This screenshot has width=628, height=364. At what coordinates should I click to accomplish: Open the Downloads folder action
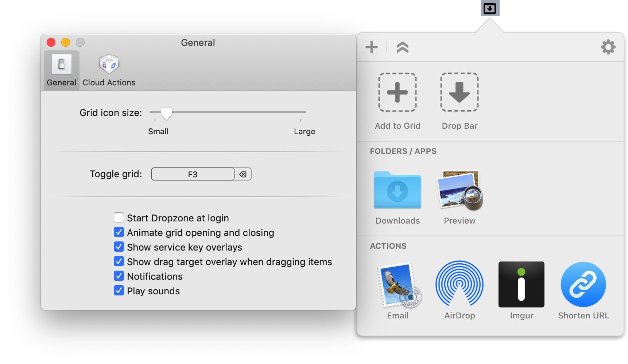tap(397, 190)
